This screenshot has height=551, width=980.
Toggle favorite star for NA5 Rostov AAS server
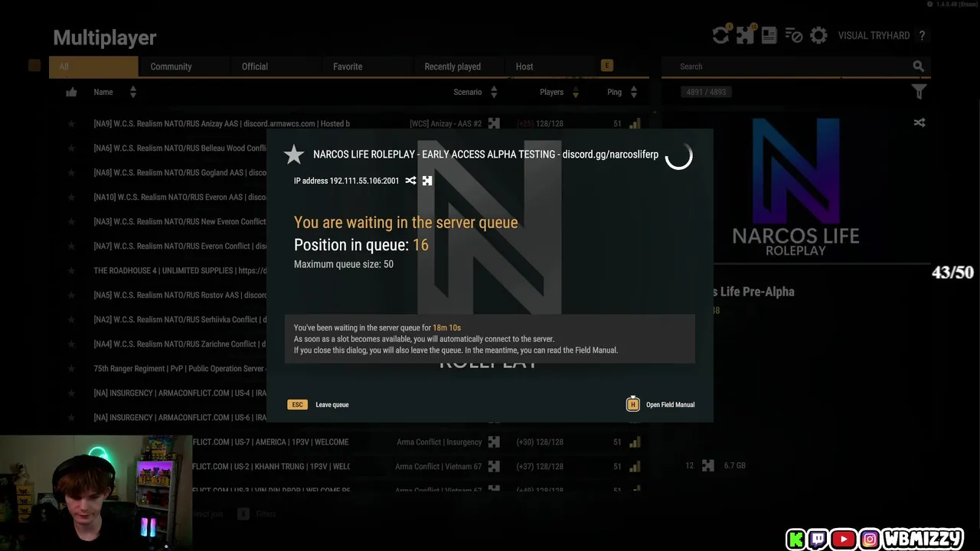(71, 295)
